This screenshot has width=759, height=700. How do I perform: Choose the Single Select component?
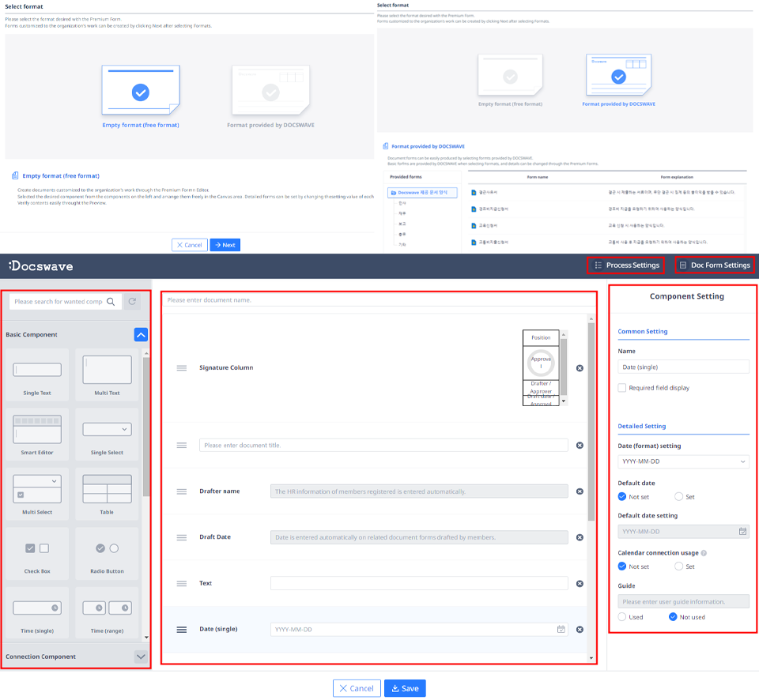tap(107, 435)
